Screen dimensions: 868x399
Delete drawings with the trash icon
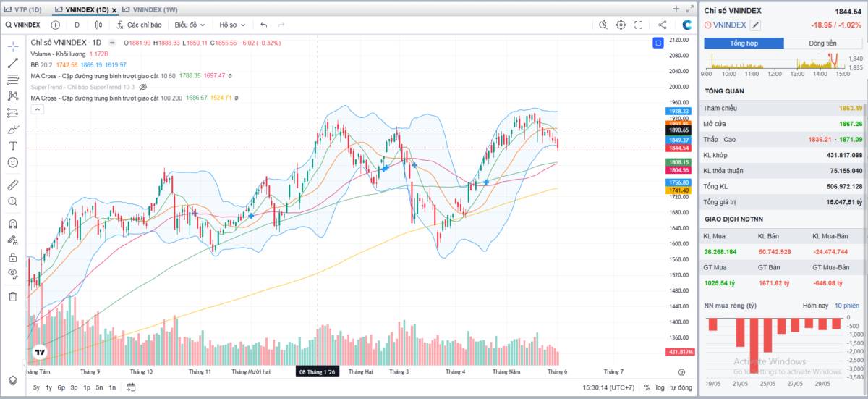[x=13, y=296]
